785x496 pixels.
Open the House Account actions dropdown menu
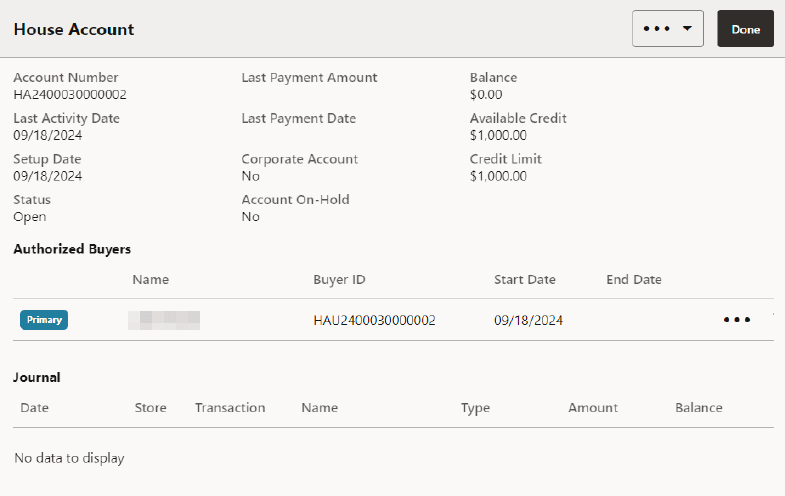(x=667, y=29)
